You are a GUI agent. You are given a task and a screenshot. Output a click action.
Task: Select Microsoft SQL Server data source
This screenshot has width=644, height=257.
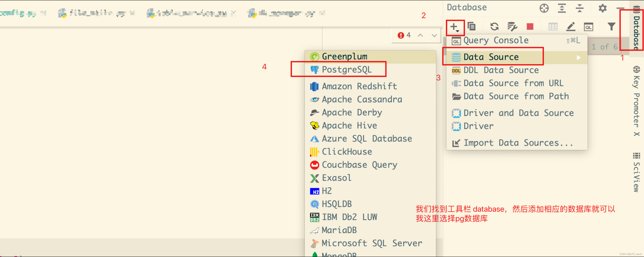(x=370, y=243)
